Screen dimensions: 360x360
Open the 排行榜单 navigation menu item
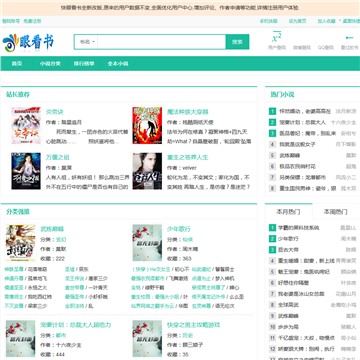84,64
